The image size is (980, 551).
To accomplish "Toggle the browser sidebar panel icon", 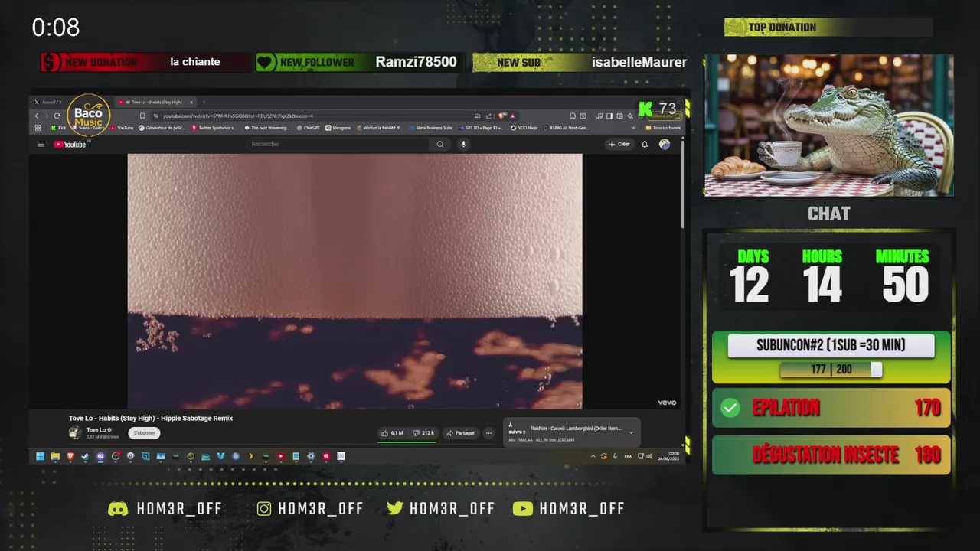I will point(609,116).
